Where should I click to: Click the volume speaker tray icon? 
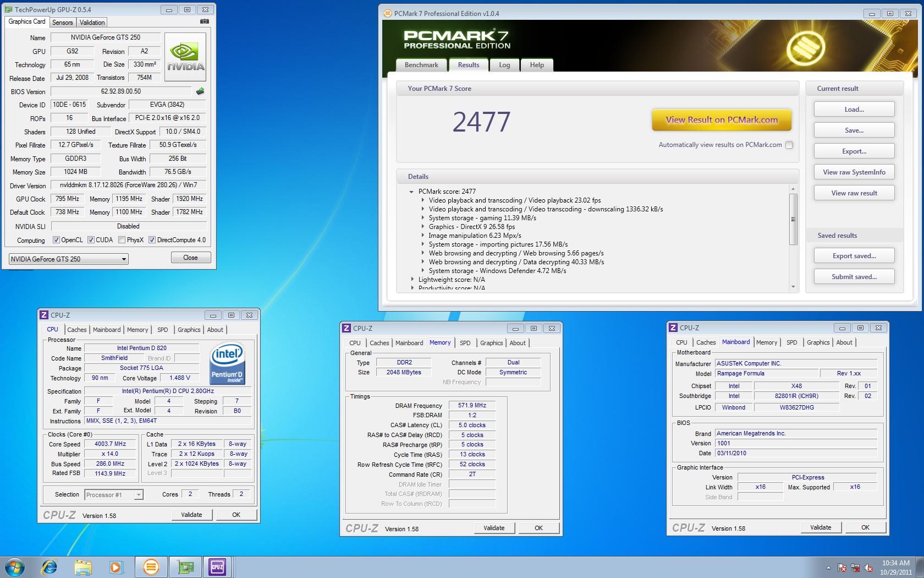point(868,568)
